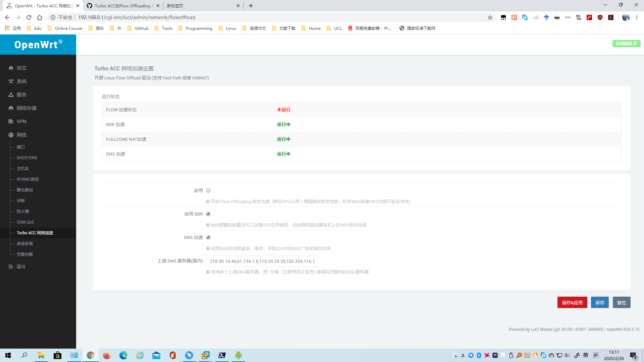
Task: Select the 系统 (System) wrench icon
Action: (11, 81)
